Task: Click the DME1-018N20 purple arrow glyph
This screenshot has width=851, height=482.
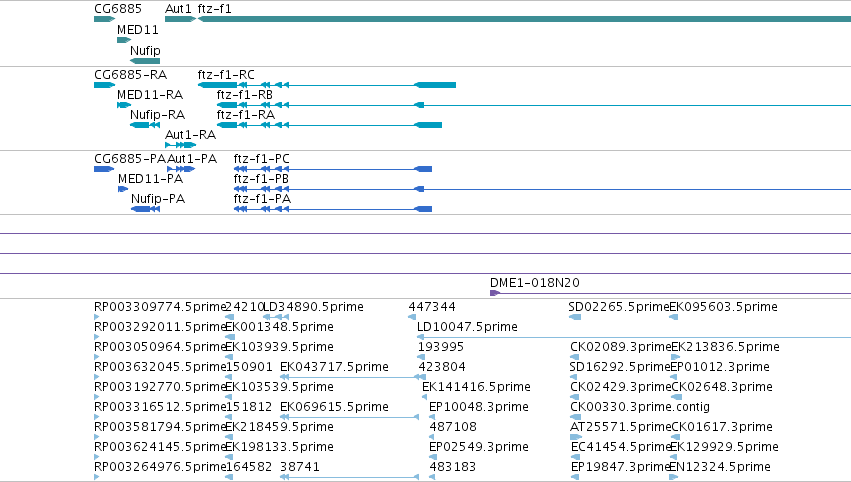Action: 495,293
